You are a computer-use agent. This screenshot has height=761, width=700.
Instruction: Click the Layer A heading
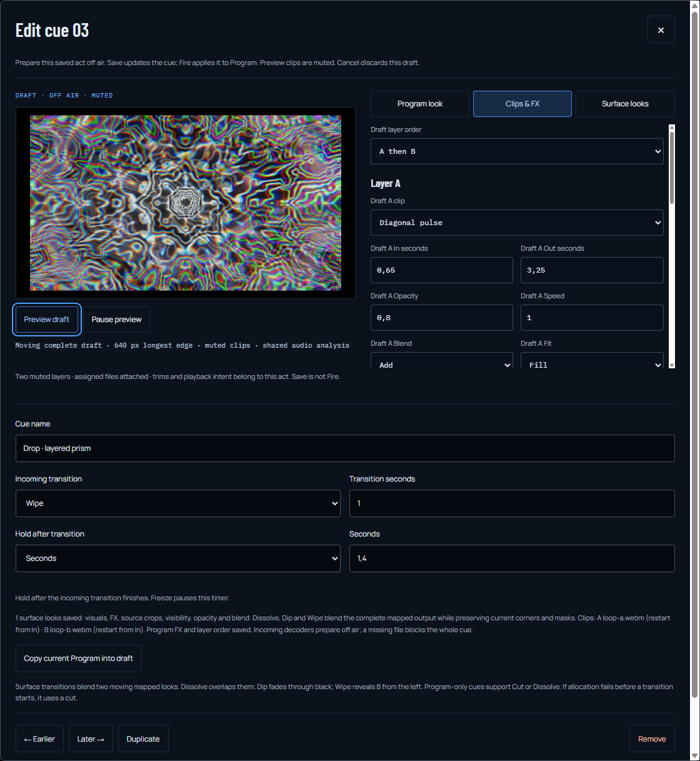[x=386, y=183]
